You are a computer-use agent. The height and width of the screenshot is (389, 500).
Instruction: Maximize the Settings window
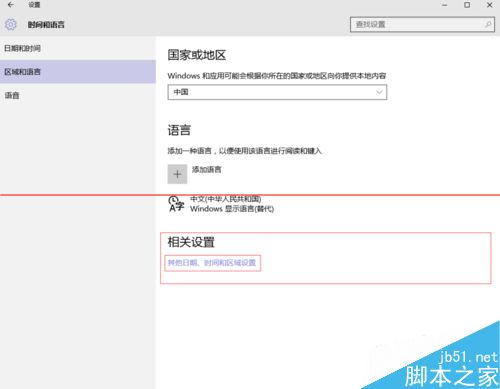pos(467,5)
